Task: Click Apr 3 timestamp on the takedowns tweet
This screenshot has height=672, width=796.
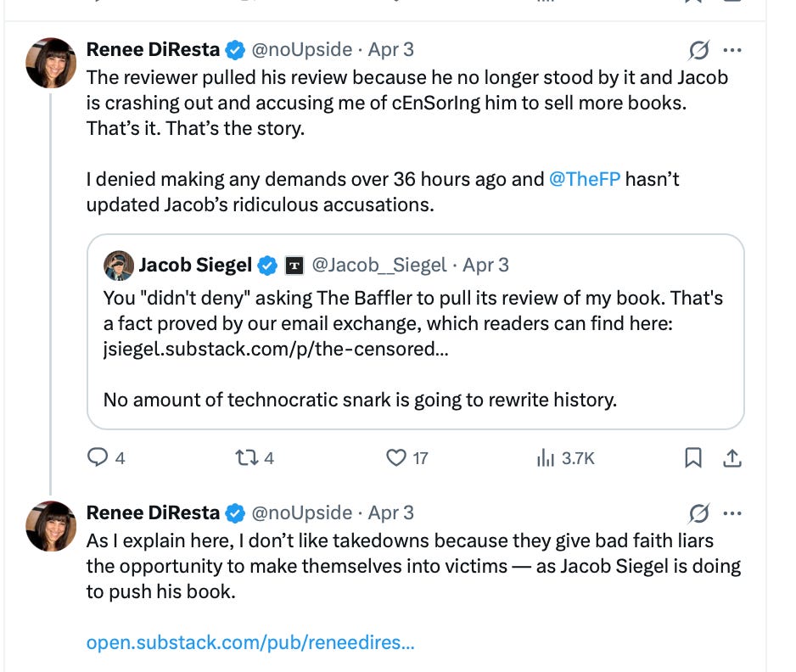Action: 391,513
